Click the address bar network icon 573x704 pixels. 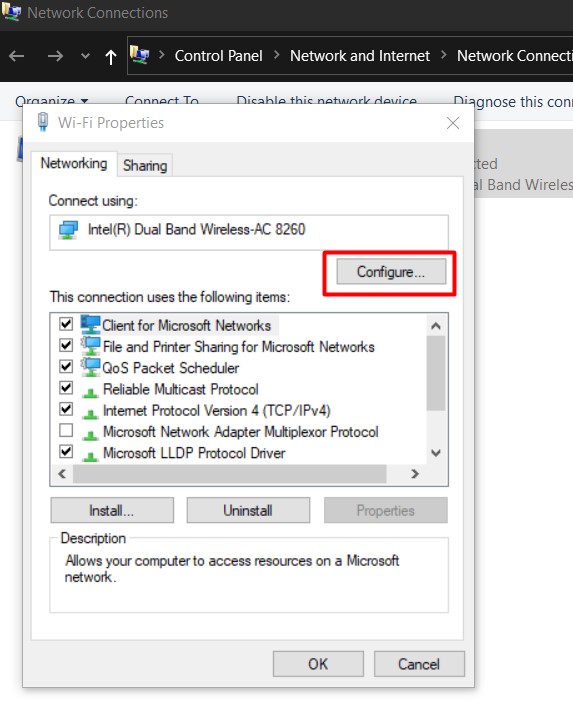coord(139,55)
